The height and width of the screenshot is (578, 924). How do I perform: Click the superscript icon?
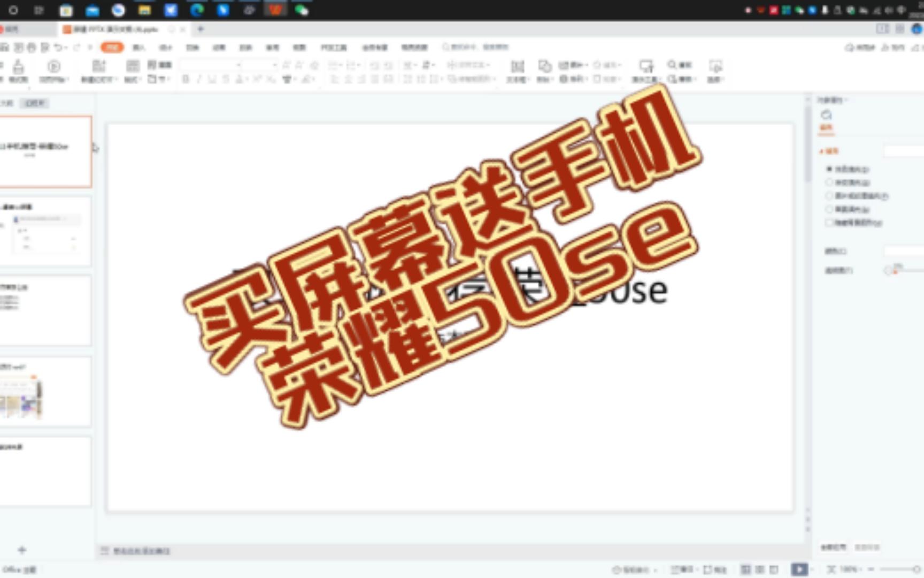click(x=257, y=79)
